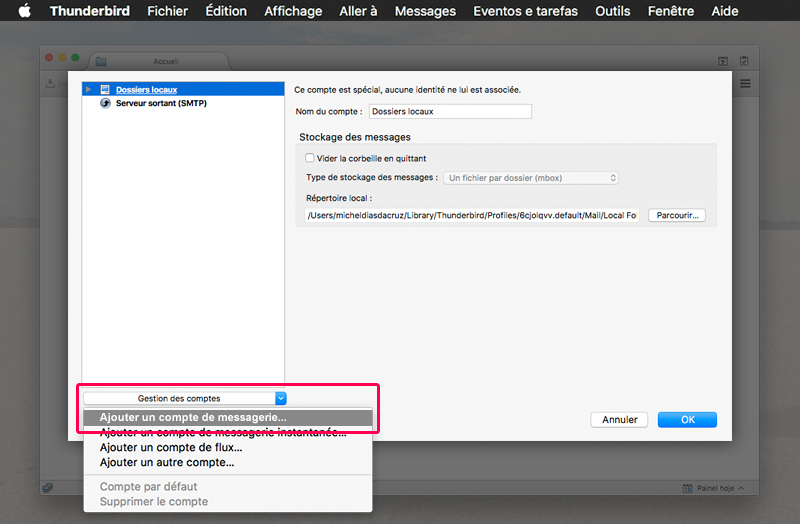
Task: Open tasks tab icon in main window
Action: [x=744, y=61]
